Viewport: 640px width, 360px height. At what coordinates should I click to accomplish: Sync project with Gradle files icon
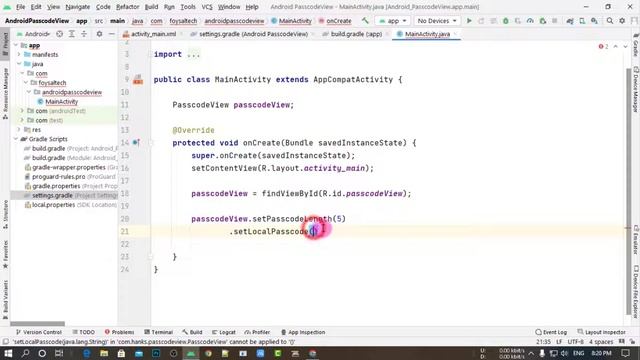[570, 20]
